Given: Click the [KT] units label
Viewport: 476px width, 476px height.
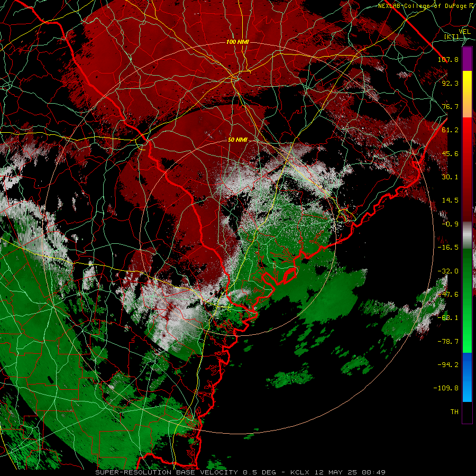Looking at the screenshot, I should click(x=452, y=37).
